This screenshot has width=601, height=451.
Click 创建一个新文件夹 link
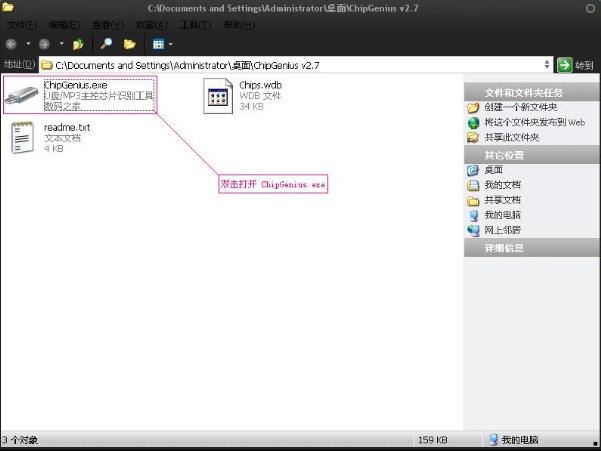click(x=521, y=107)
